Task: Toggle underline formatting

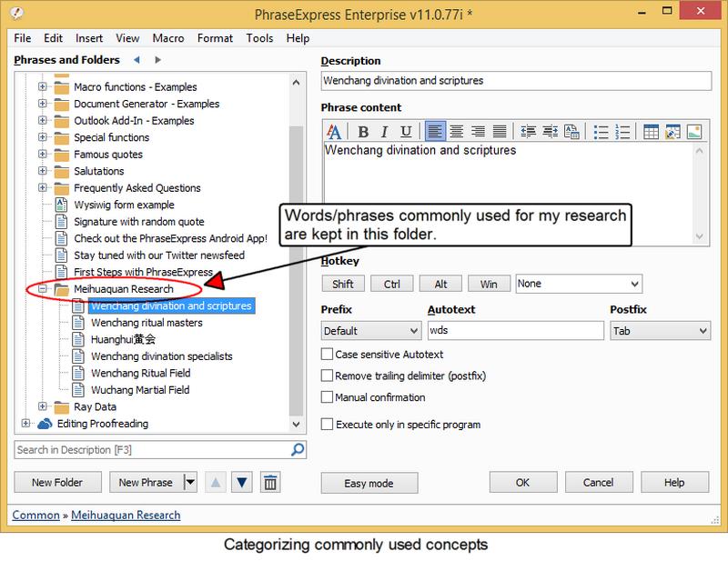Action: click(x=406, y=132)
